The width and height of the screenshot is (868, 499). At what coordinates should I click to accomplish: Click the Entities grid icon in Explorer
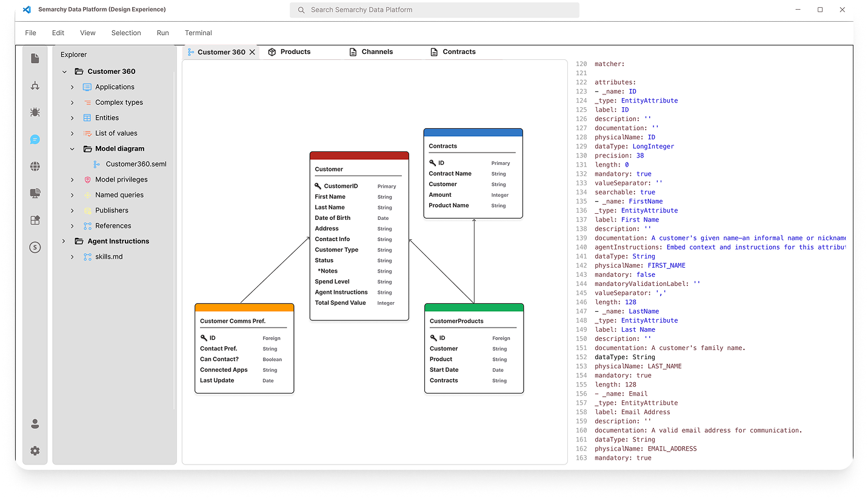[x=87, y=118]
